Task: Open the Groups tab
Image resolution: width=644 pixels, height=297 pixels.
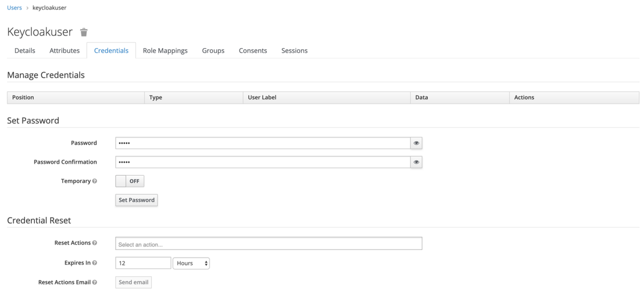Action: [x=213, y=51]
